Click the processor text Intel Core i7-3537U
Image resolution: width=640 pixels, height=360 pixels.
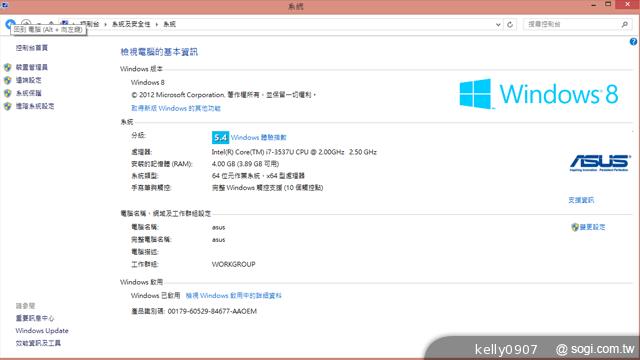(x=294, y=152)
